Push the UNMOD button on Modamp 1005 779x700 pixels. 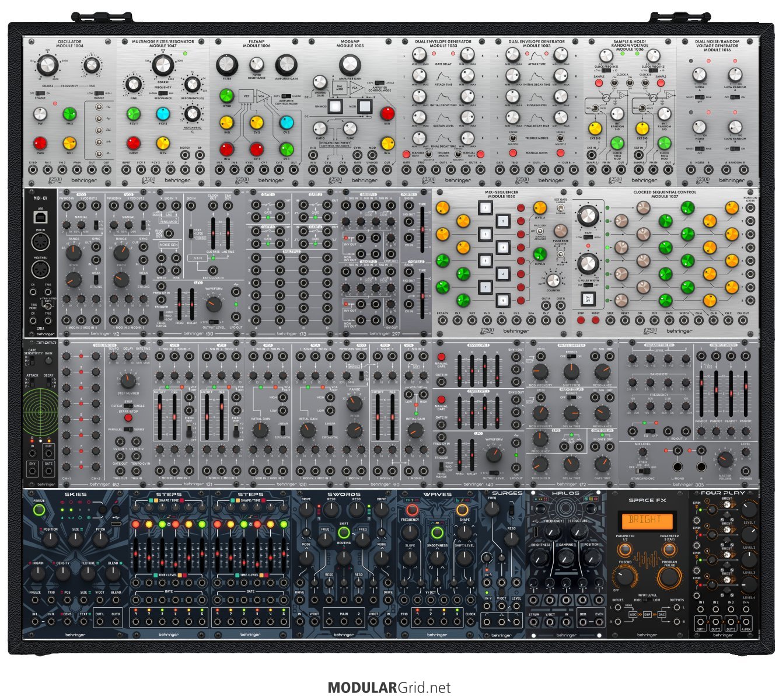pyautogui.click(x=335, y=107)
